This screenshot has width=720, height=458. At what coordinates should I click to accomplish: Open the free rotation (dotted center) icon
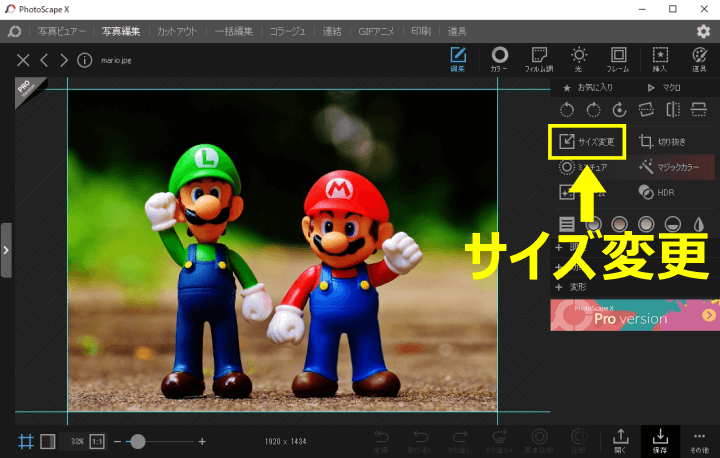pos(619,110)
